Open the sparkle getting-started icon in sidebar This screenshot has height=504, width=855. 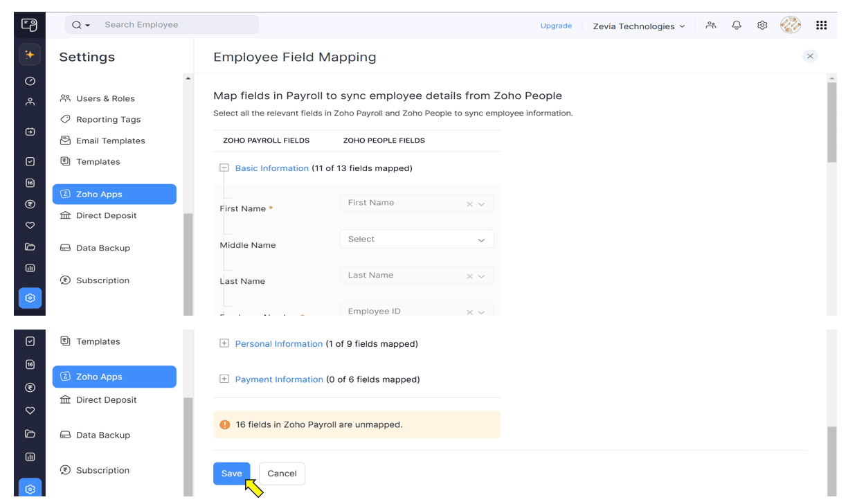pyautogui.click(x=30, y=55)
